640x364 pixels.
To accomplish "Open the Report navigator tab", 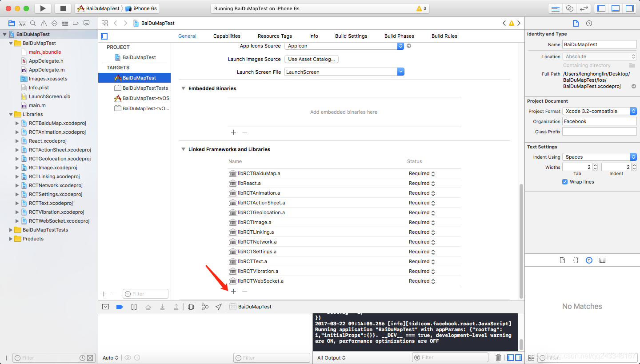I will (87, 23).
